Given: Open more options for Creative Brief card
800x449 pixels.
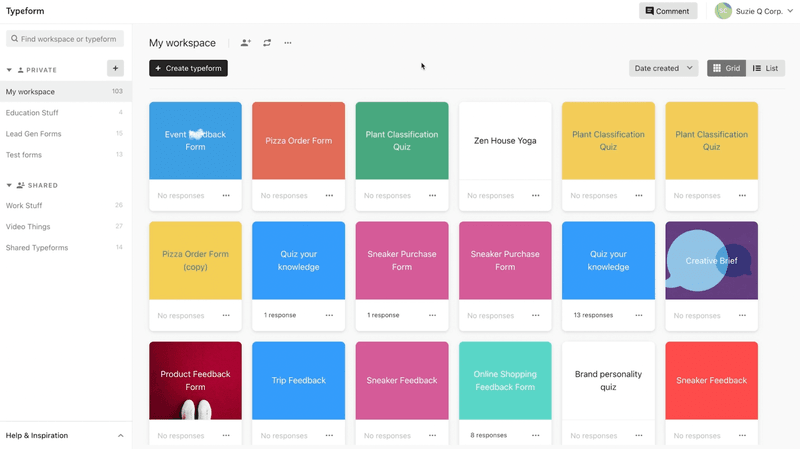Looking at the screenshot, I should point(742,315).
